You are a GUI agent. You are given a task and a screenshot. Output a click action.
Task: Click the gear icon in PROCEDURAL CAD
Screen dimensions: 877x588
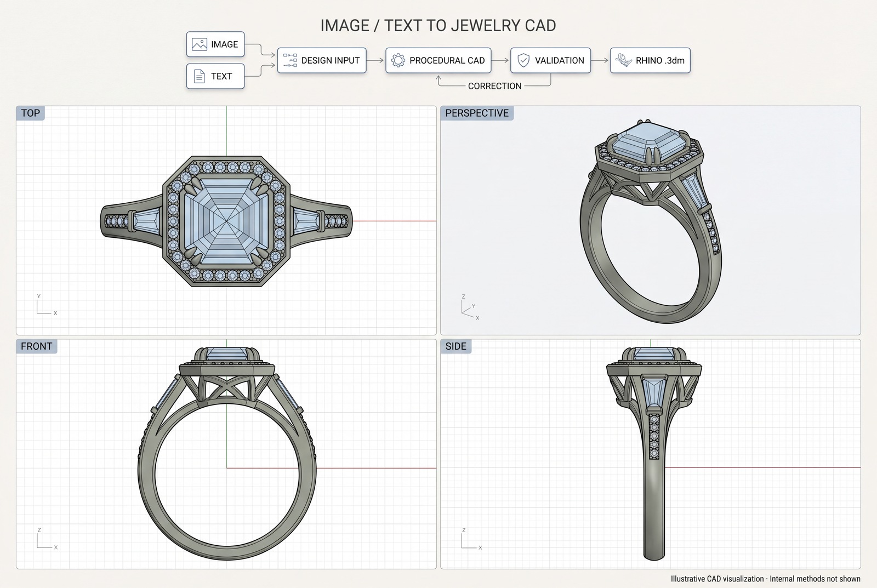point(398,60)
